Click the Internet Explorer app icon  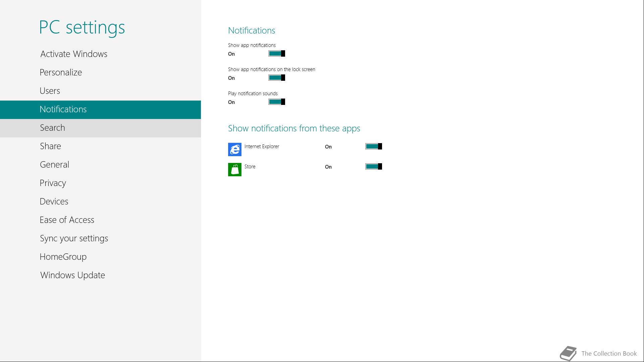pyautogui.click(x=234, y=149)
